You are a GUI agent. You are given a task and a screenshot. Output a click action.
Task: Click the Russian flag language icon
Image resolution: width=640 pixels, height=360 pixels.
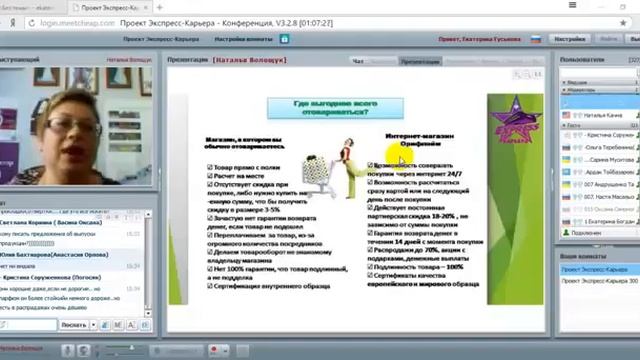pyautogui.click(x=536, y=39)
